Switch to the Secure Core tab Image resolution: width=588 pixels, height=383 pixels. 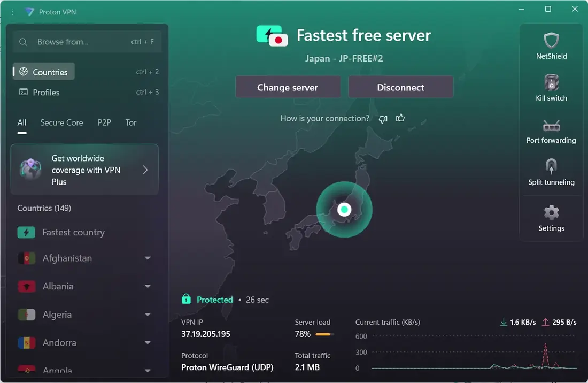pos(61,122)
